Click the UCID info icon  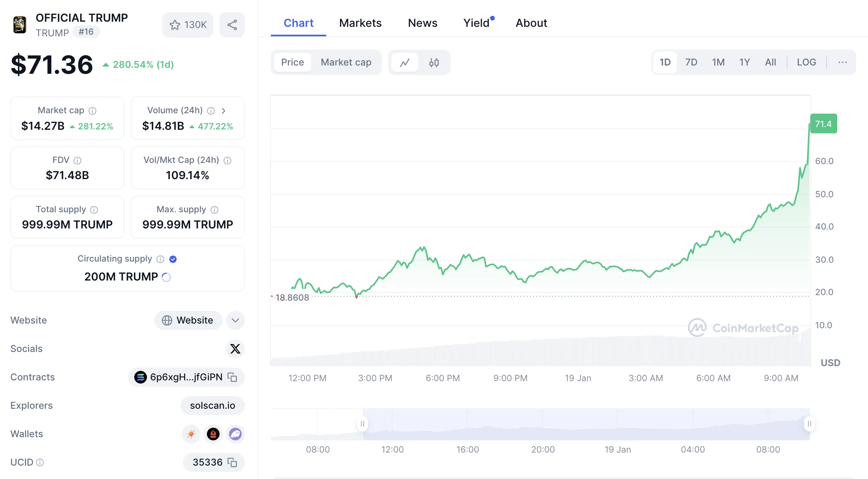pyautogui.click(x=40, y=462)
